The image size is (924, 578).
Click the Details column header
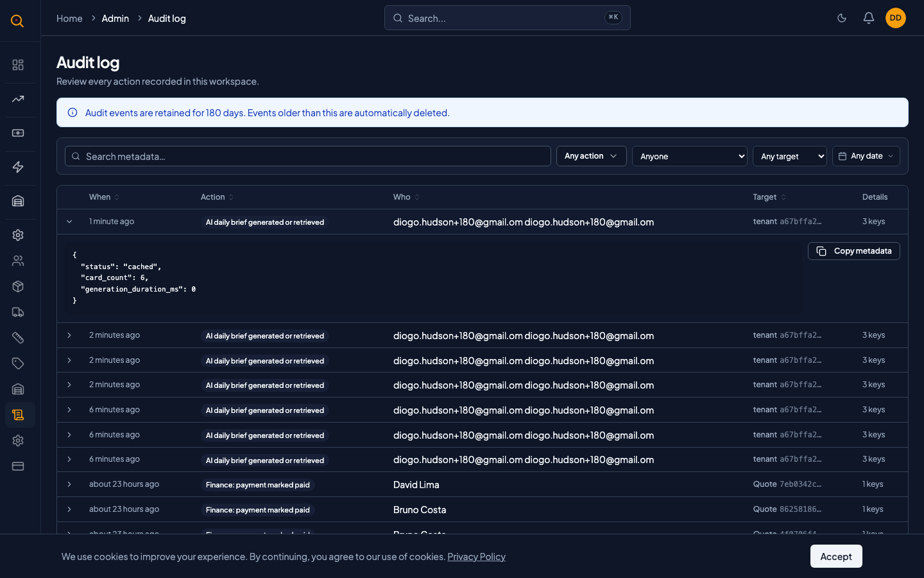875,197
